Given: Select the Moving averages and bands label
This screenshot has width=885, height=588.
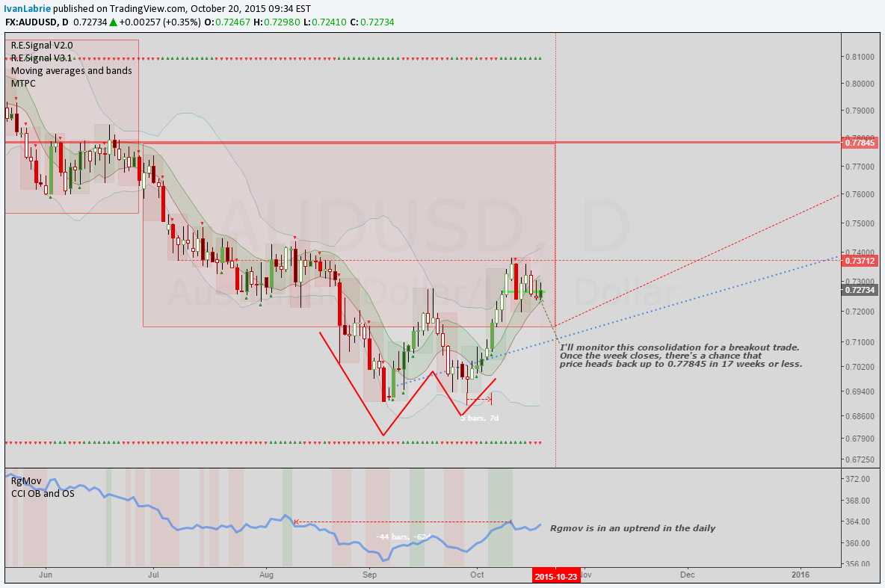Looking at the screenshot, I should click(72, 70).
